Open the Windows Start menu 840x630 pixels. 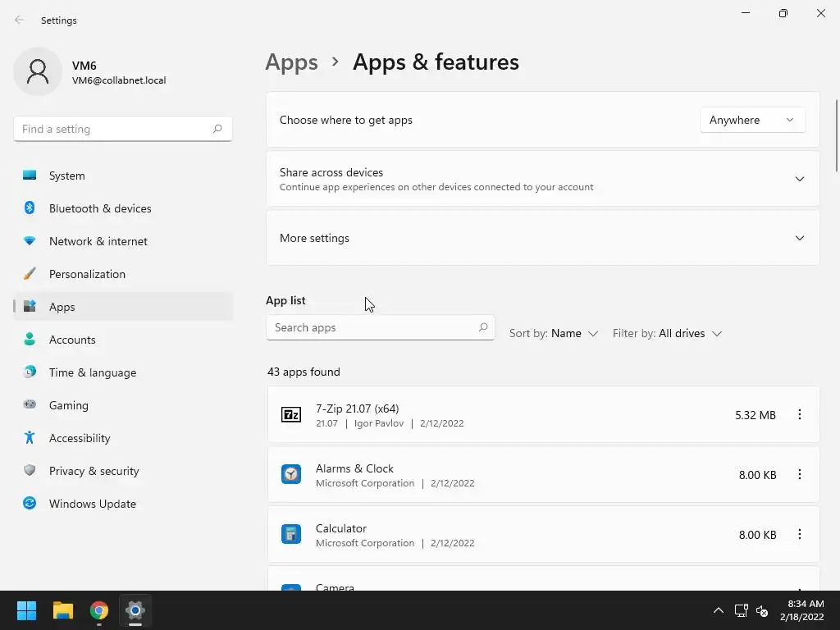(x=27, y=610)
